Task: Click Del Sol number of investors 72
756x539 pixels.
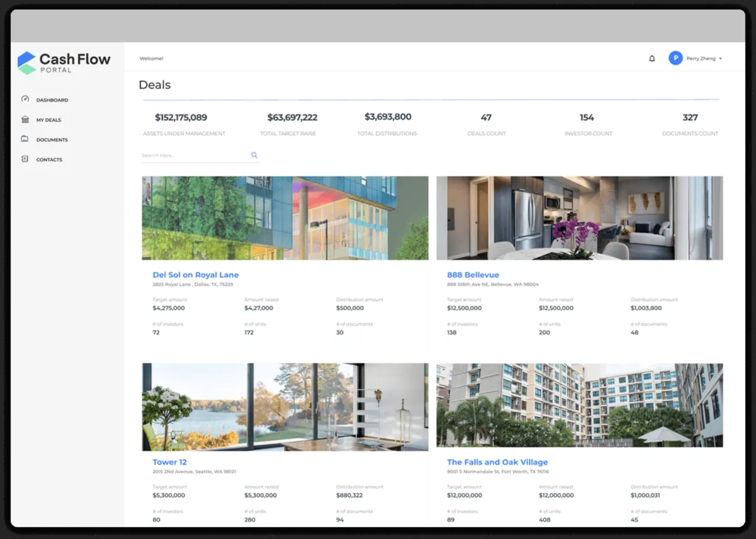Action: point(156,332)
